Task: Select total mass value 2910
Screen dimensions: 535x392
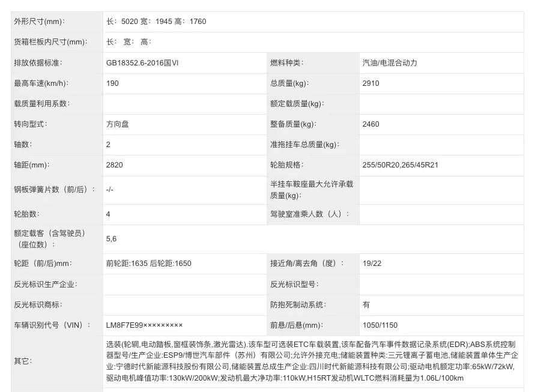Action: [x=371, y=83]
